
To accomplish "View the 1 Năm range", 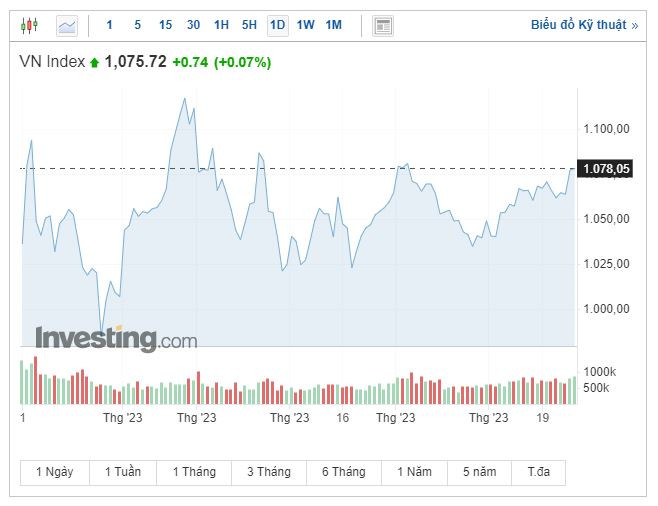I will click(x=414, y=472).
